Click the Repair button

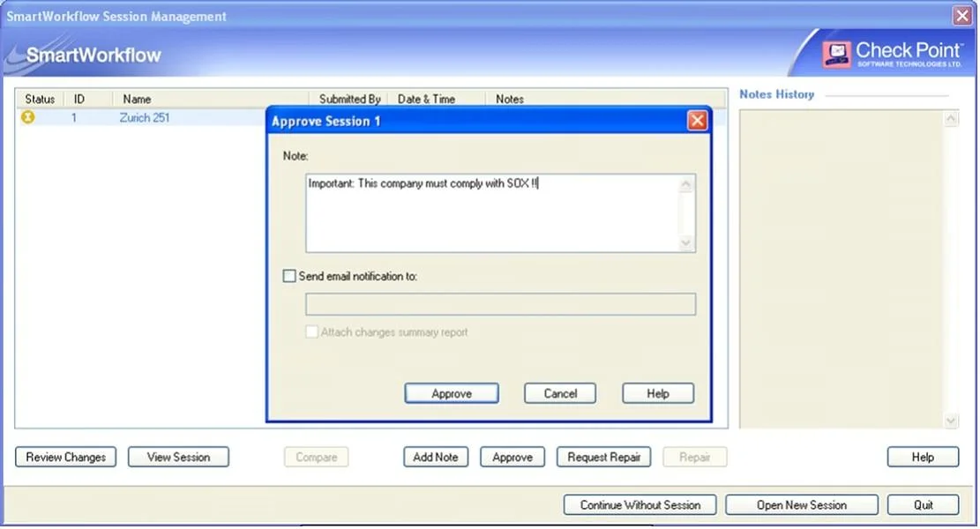tap(694, 458)
